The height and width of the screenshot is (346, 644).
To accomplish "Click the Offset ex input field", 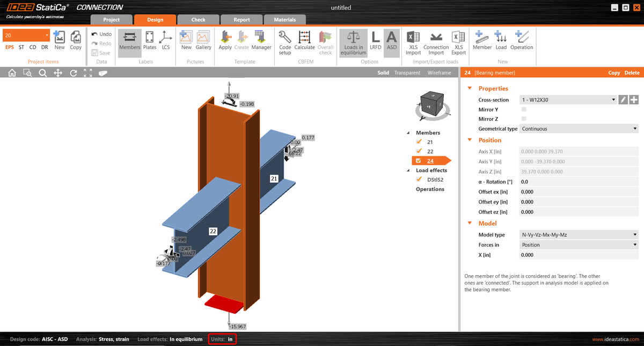I will (579, 191).
